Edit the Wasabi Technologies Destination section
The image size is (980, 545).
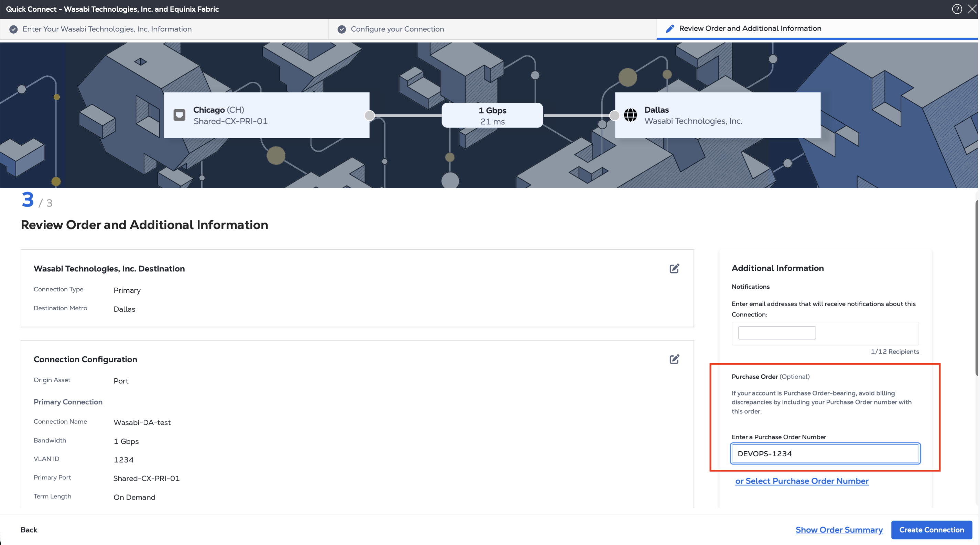point(674,269)
